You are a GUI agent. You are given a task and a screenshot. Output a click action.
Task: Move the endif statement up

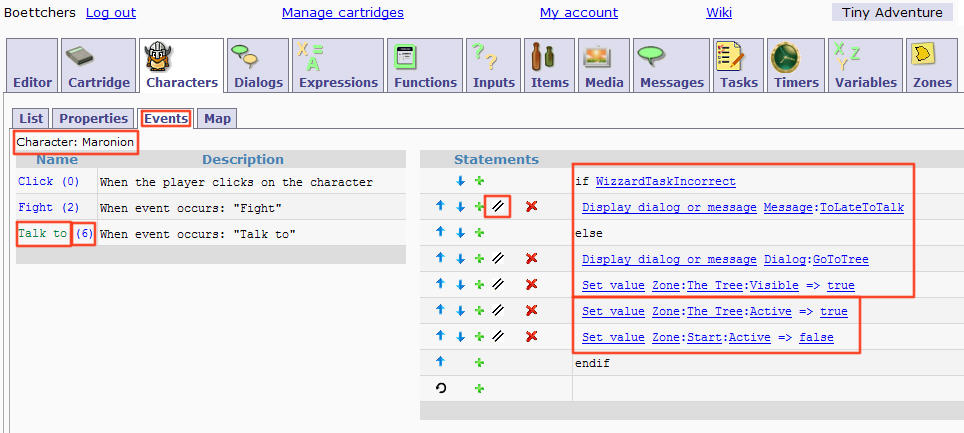tap(441, 364)
